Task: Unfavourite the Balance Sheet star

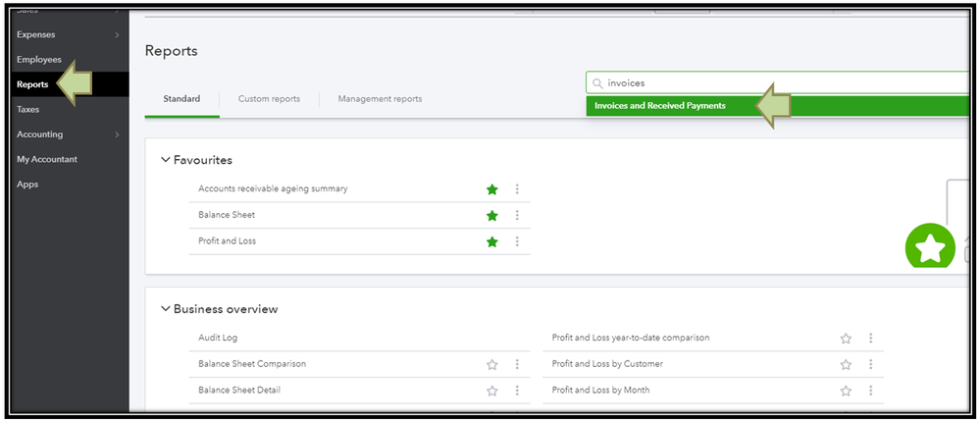Action: (x=492, y=215)
